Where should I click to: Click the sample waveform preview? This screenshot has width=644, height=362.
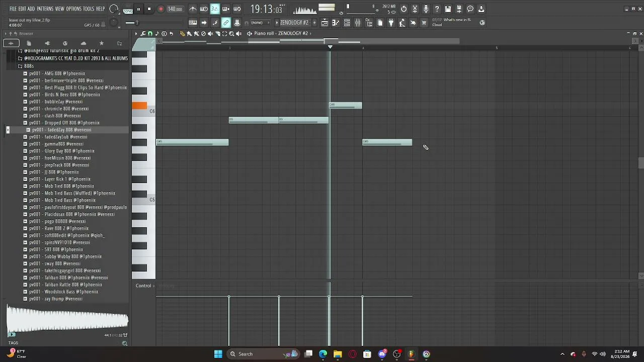(67, 319)
